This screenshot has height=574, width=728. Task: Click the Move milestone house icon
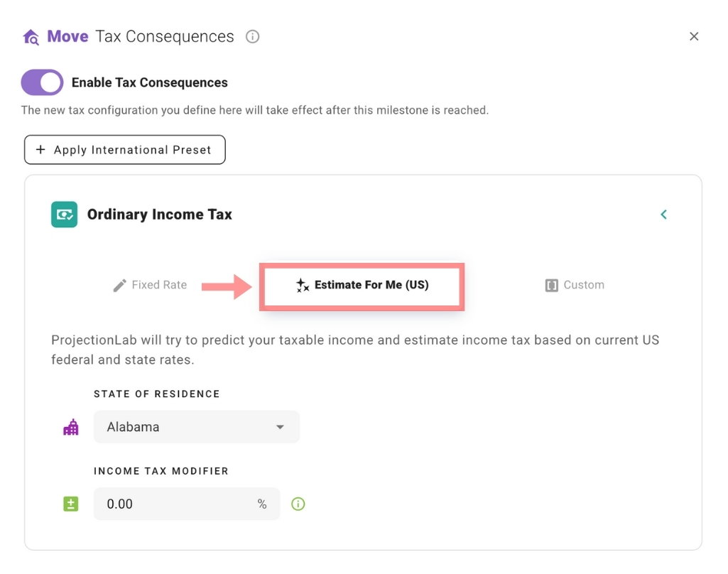pos(31,37)
